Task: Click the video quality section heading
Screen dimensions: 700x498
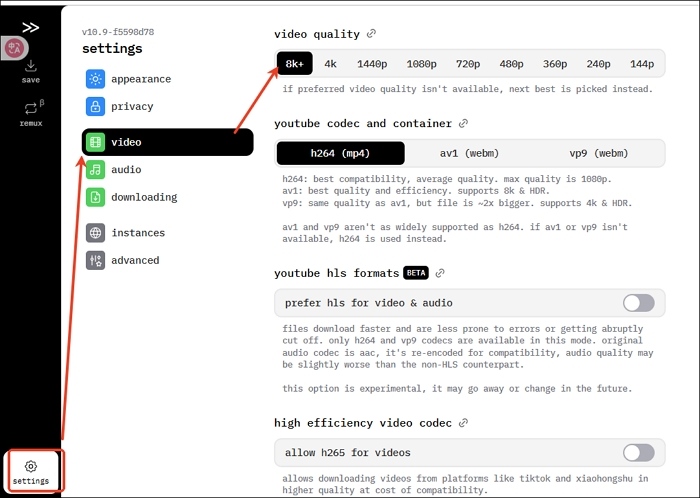Action: coord(317,34)
